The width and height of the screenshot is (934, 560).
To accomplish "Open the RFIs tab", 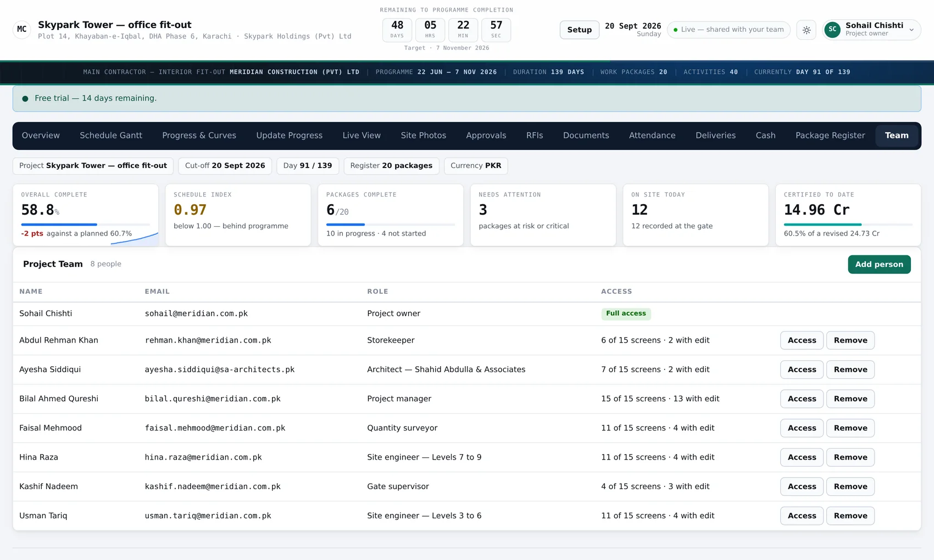I will [535, 136].
